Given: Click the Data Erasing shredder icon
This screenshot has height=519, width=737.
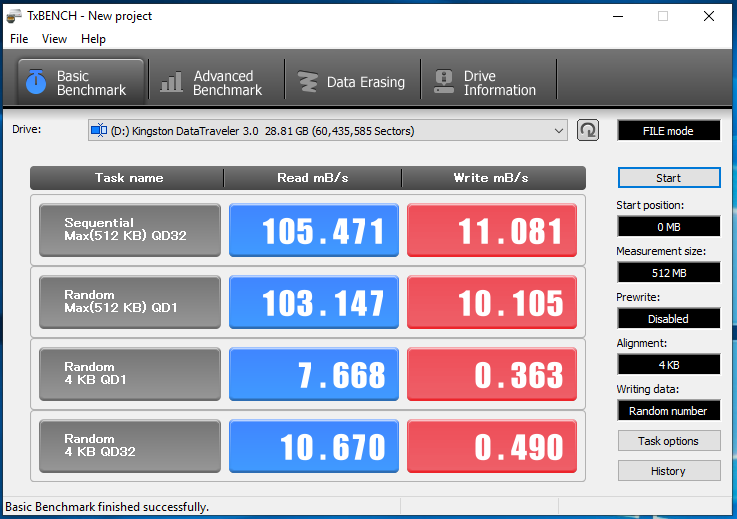Looking at the screenshot, I should (x=308, y=82).
